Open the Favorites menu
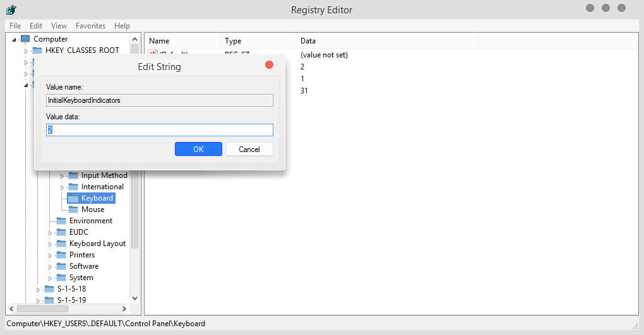 click(90, 25)
